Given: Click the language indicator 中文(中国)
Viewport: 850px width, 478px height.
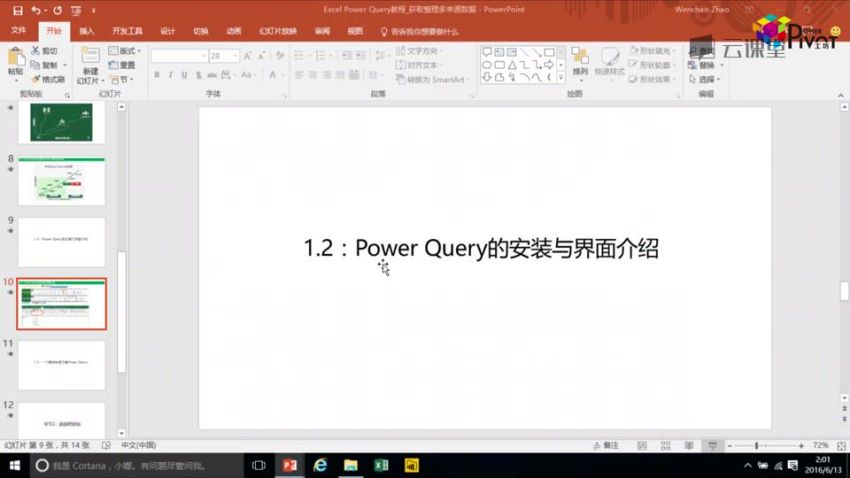Looking at the screenshot, I should click(138, 445).
